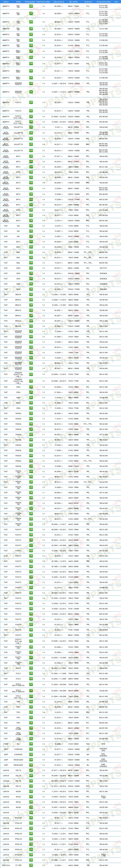121x868 pixels.
Task: Click the Y model cell in the LANCIA row
Action: pyautogui.click(x=18, y=812)
